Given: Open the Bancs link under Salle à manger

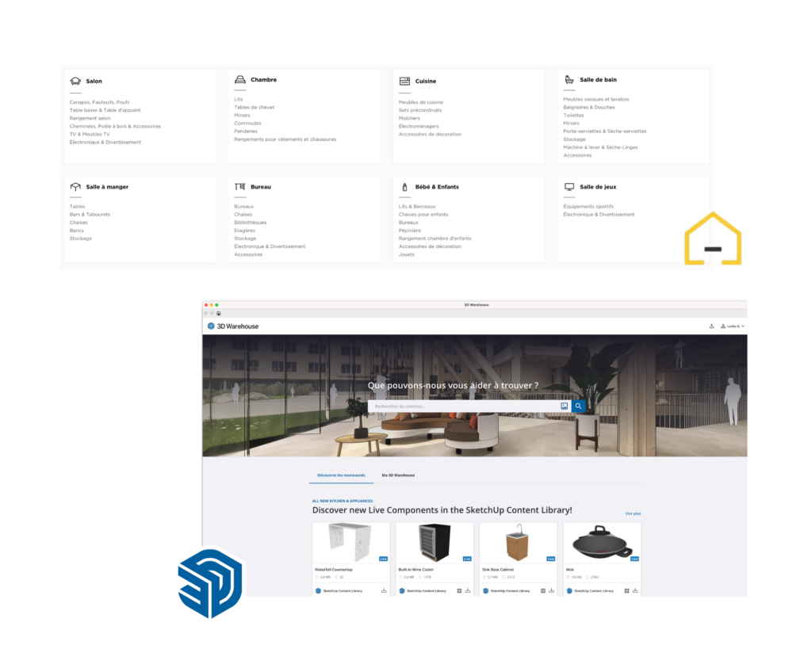Looking at the screenshot, I should (77, 231).
